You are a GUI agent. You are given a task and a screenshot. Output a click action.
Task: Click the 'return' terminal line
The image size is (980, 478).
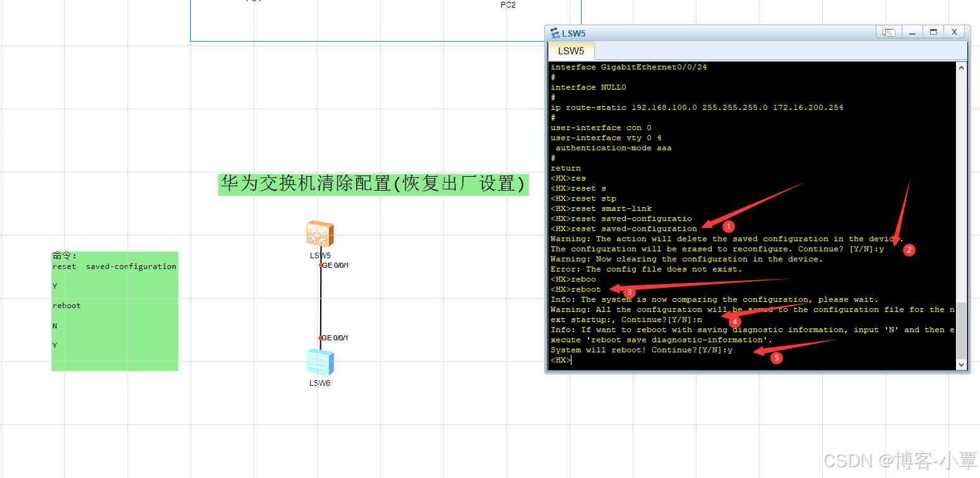[566, 168]
